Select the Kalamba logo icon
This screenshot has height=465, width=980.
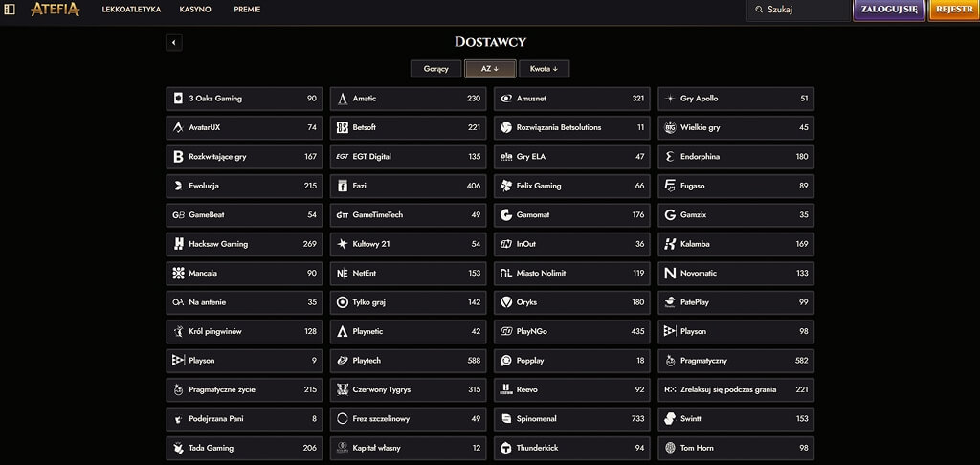click(670, 244)
